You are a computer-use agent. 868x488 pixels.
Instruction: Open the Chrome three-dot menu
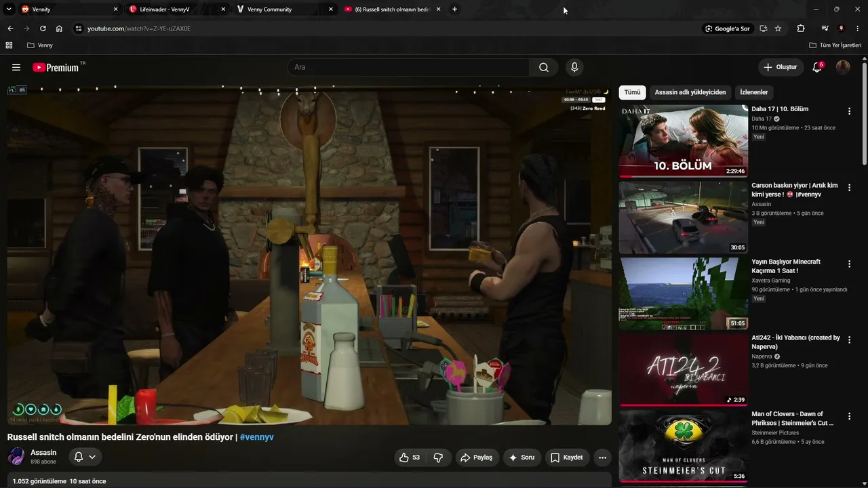858,28
